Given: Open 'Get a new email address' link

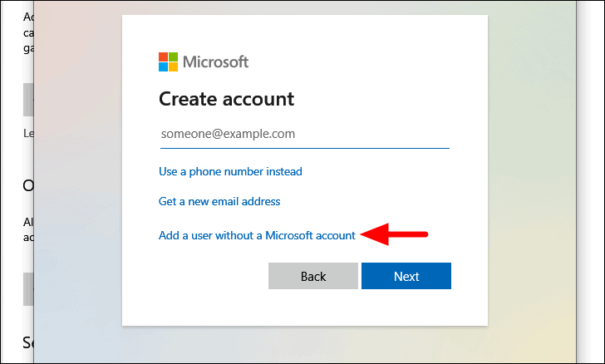Looking at the screenshot, I should (x=219, y=201).
